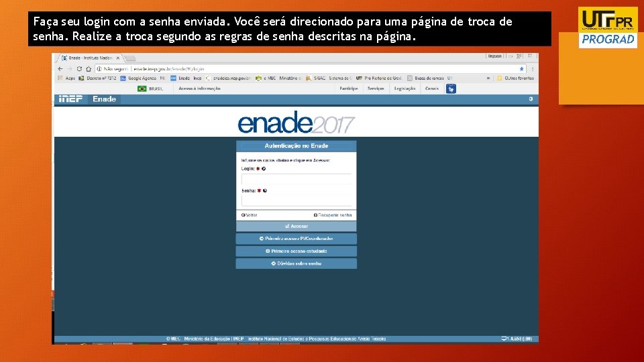Image resolution: width=644 pixels, height=362 pixels.
Task: Click the help icon next to Senha
Action: pyautogui.click(x=265, y=190)
